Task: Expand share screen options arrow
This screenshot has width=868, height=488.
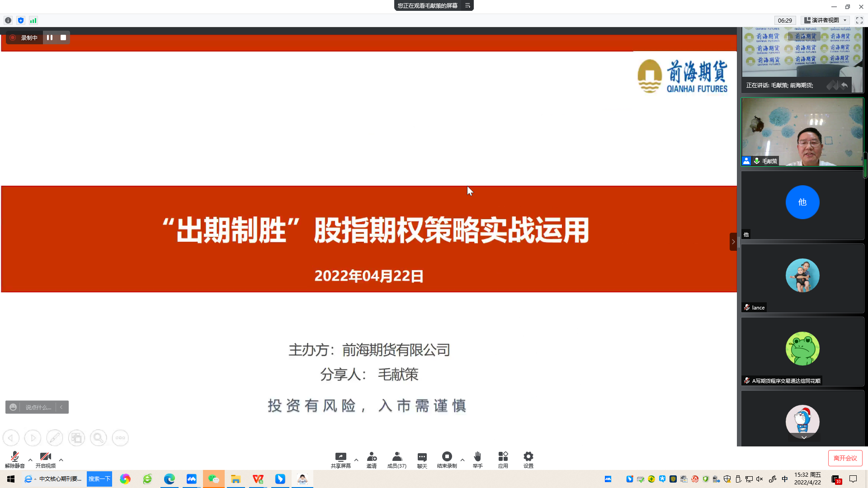Action: click(356, 460)
